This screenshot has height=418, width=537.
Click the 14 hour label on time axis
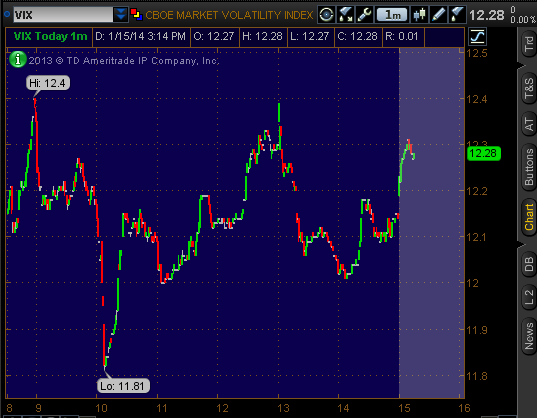(x=343, y=408)
